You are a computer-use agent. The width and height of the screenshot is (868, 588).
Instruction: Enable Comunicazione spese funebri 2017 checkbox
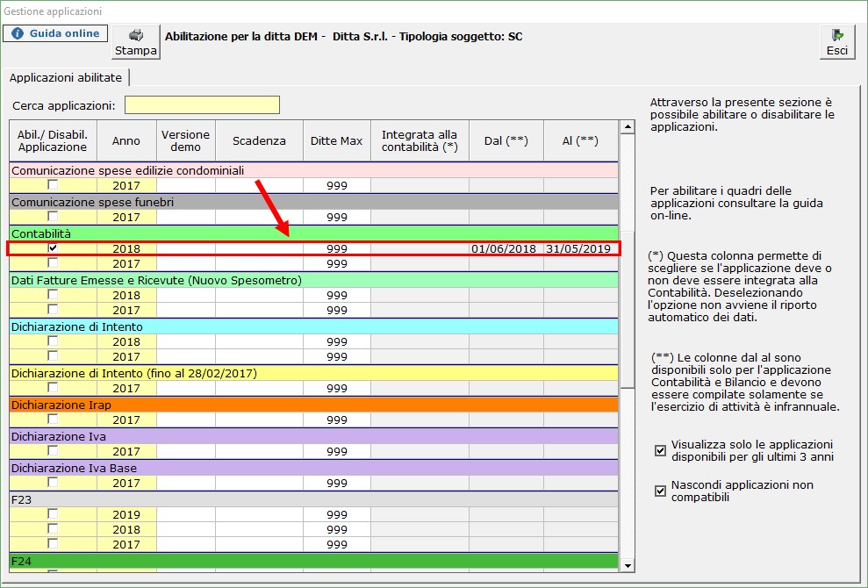click(x=53, y=216)
